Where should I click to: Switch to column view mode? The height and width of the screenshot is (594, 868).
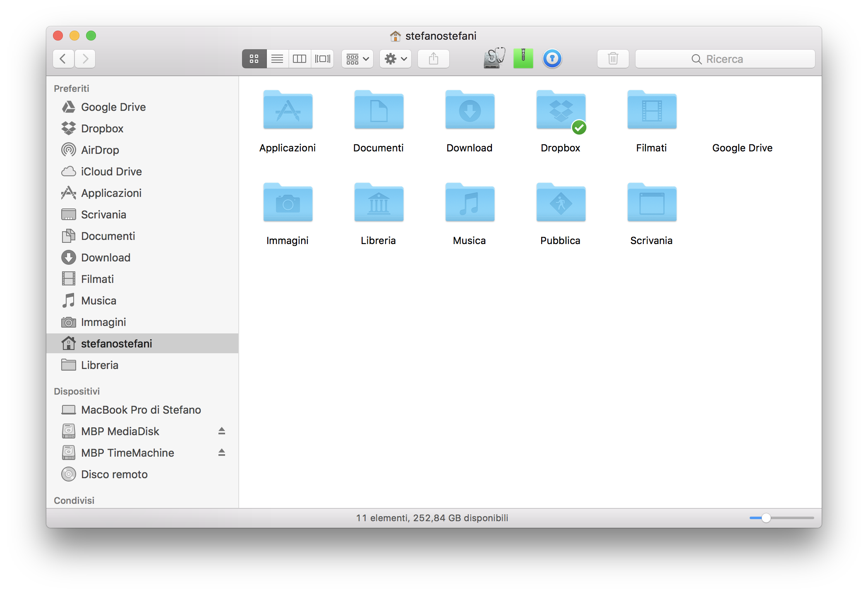299,59
